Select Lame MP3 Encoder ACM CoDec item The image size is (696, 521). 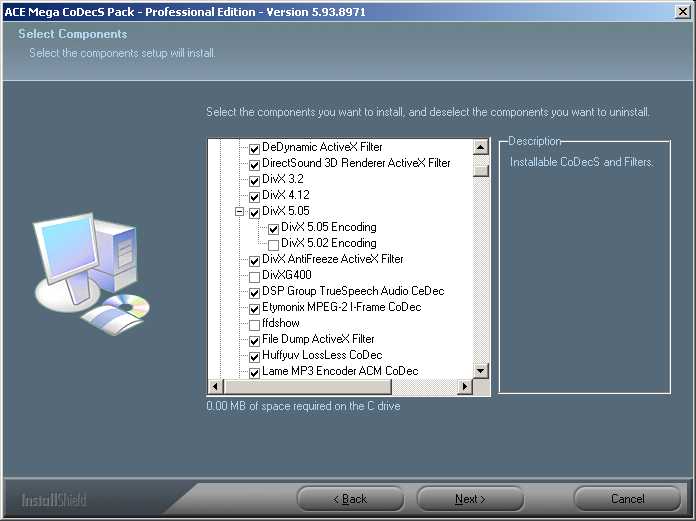click(340, 371)
